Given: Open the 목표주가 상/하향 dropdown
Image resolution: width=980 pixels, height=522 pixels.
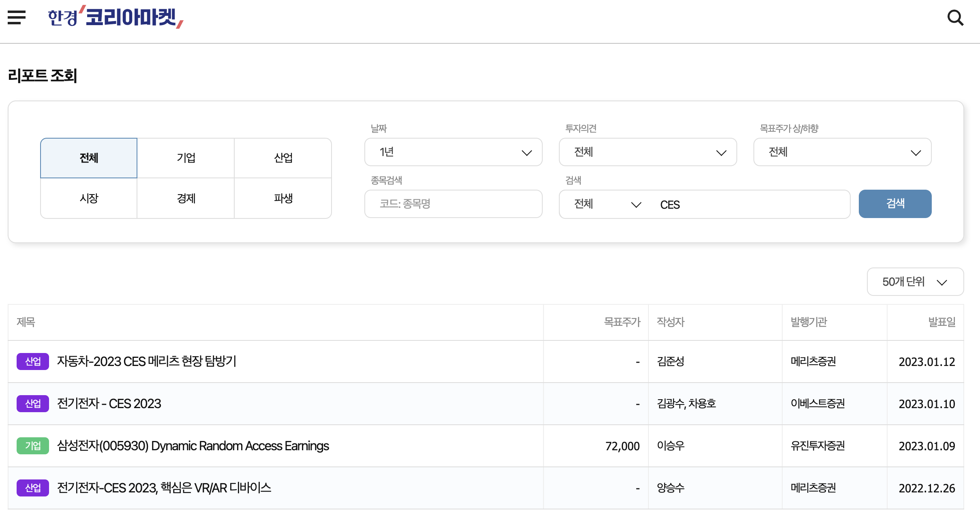Looking at the screenshot, I should (x=842, y=152).
